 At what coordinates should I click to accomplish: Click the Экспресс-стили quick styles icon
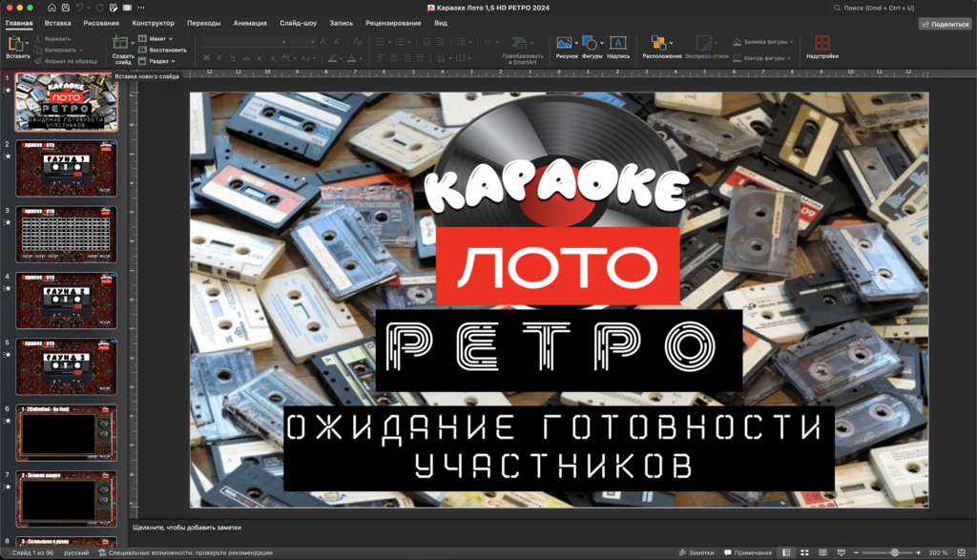pyautogui.click(x=703, y=42)
